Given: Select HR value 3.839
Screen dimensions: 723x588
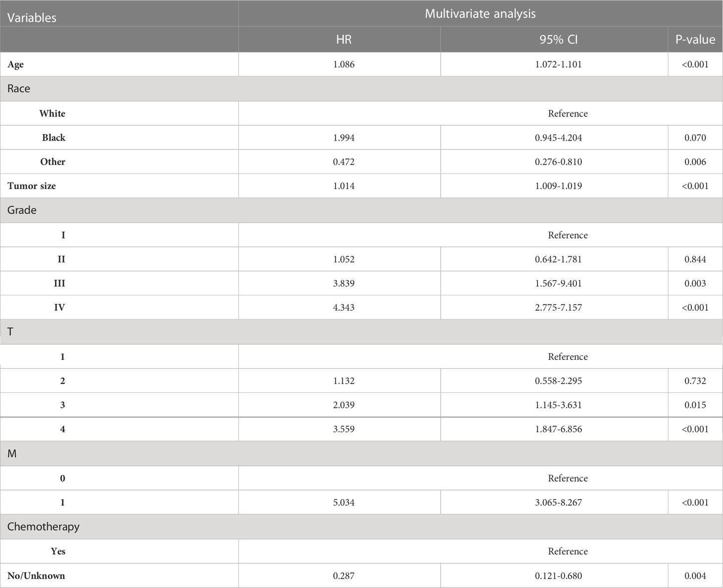Looking at the screenshot, I should [x=344, y=284].
